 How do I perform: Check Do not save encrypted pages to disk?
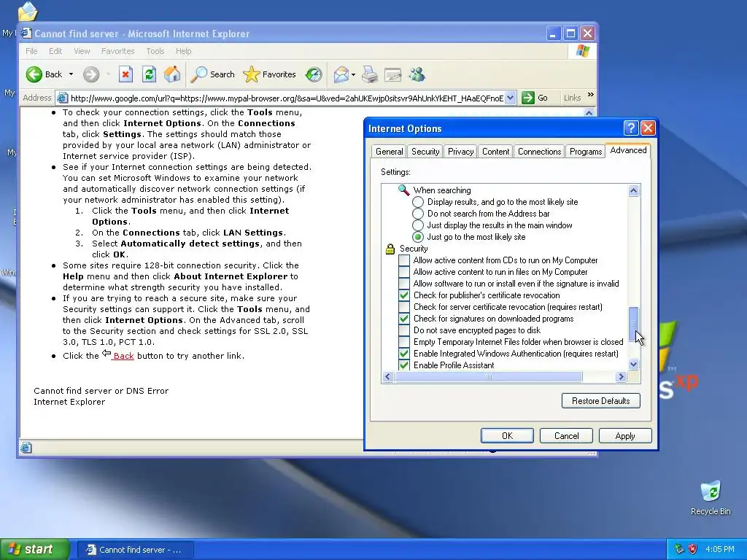404,330
